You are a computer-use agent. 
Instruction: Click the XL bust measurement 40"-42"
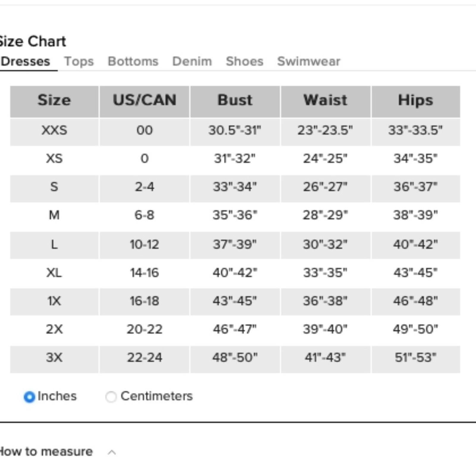point(235,273)
